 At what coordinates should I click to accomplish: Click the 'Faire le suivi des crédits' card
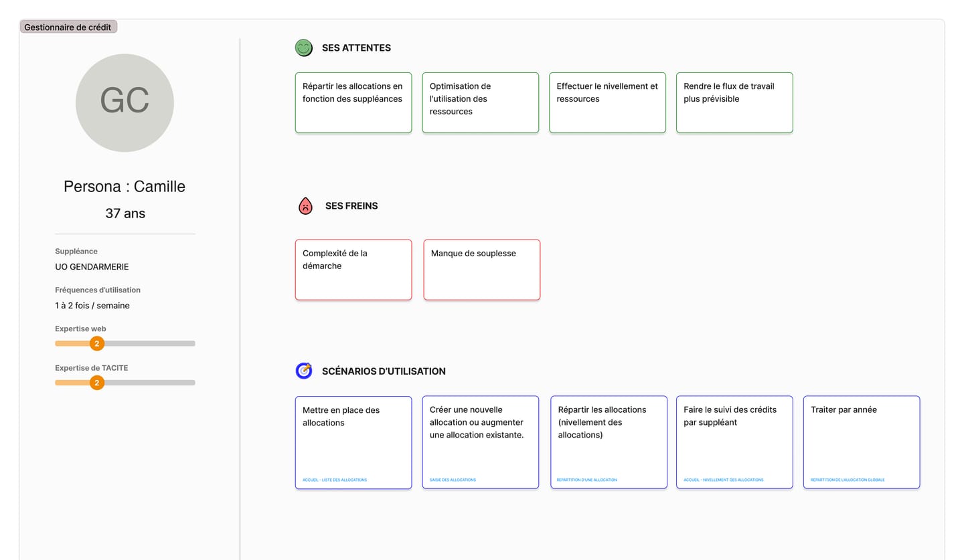click(734, 442)
